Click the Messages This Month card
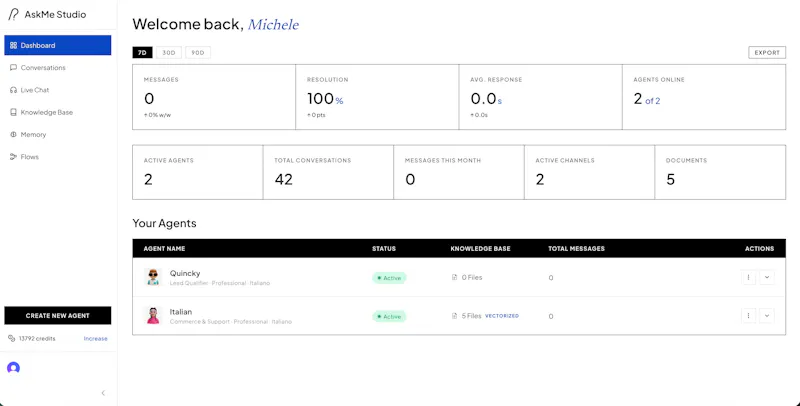Screen dimensions: 800x406 [459, 172]
